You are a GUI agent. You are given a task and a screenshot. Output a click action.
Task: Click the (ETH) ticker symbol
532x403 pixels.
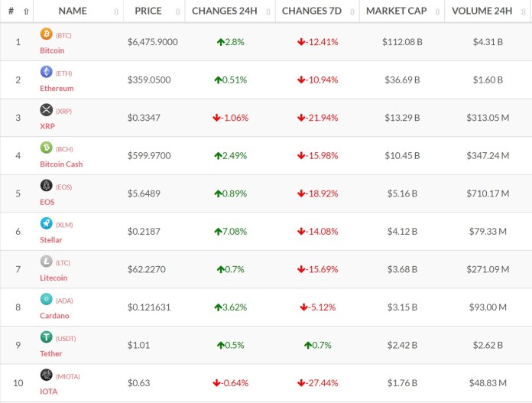(x=63, y=73)
